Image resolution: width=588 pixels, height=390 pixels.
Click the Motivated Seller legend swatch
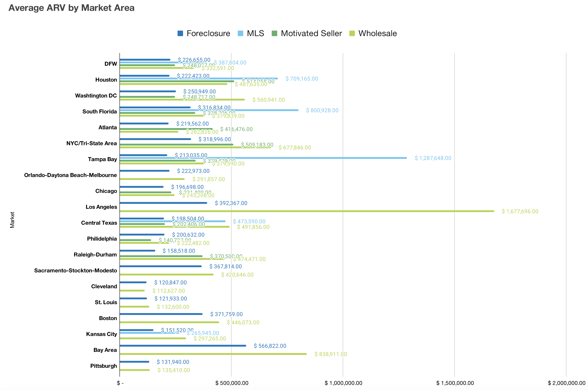[x=274, y=33]
